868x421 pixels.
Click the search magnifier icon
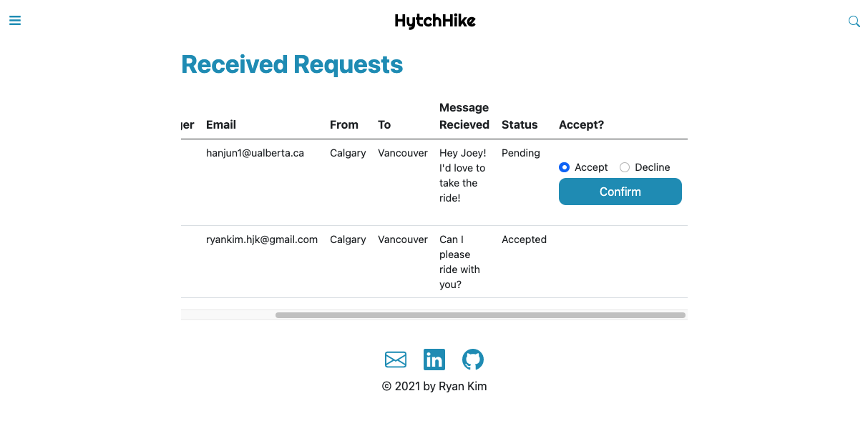(x=854, y=21)
